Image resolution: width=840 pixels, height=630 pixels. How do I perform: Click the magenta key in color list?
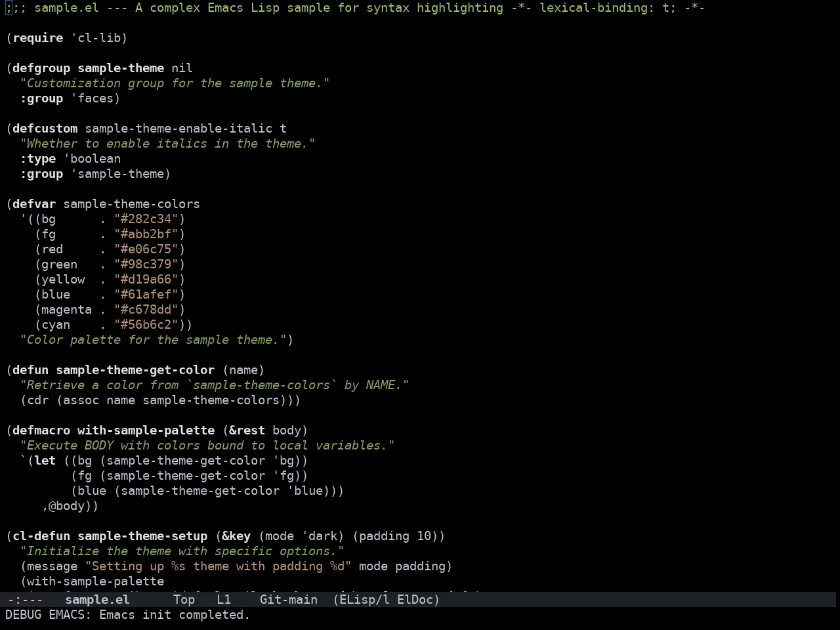click(x=67, y=310)
